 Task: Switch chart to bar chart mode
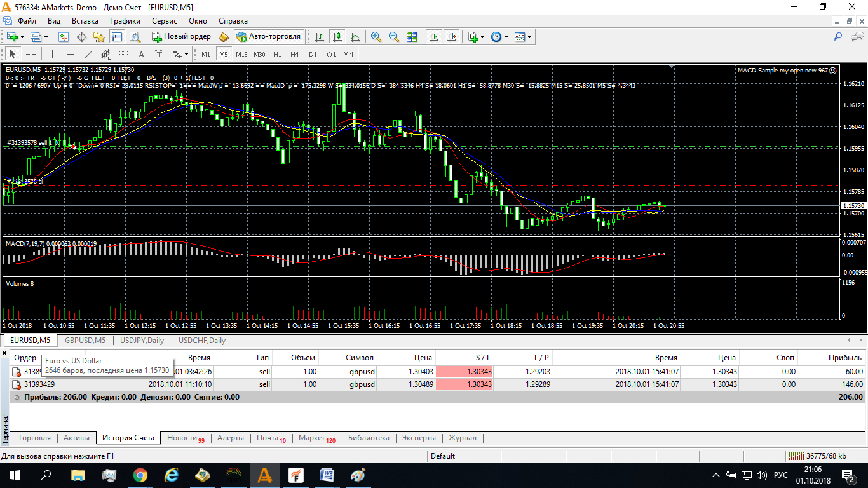pyautogui.click(x=320, y=37)
